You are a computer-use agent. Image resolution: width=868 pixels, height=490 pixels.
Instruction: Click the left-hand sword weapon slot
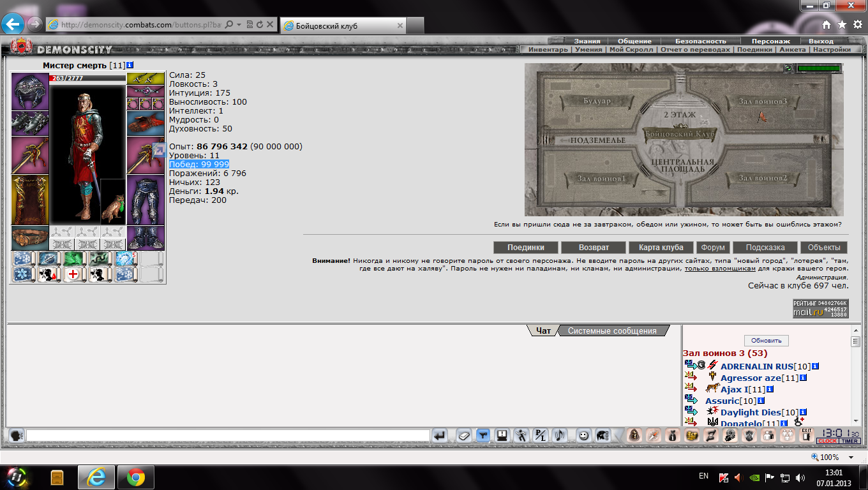[30, 155]
